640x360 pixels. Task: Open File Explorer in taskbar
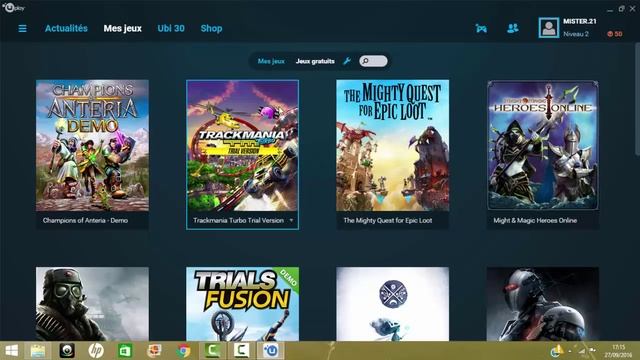click(38, 351)
